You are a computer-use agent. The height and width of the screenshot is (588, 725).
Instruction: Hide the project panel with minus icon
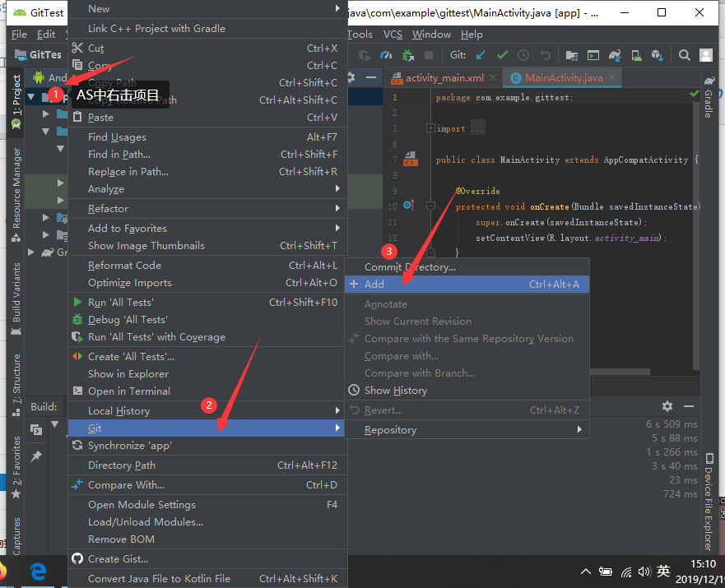coord(371,77)
